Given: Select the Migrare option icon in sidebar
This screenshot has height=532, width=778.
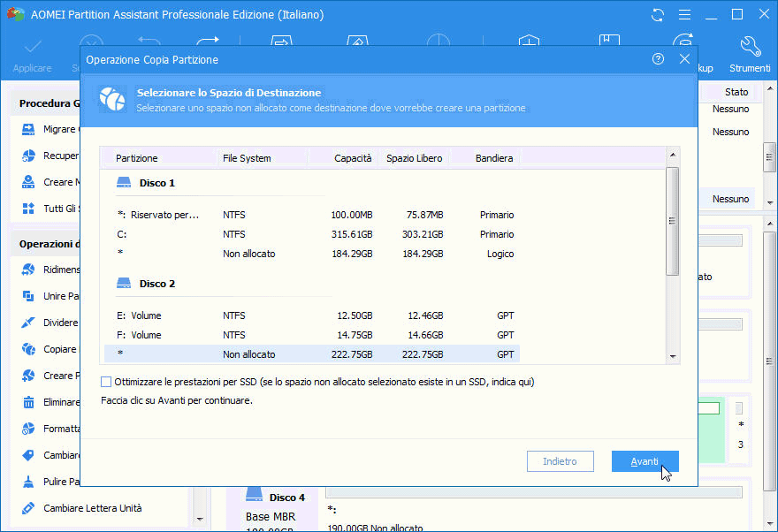Looking at the screenshot, I should click(28, 129).
